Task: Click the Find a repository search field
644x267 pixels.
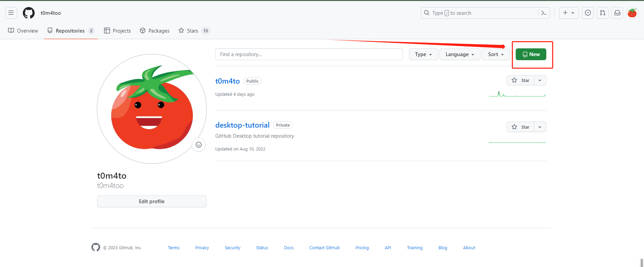Action: pos(309,54)
